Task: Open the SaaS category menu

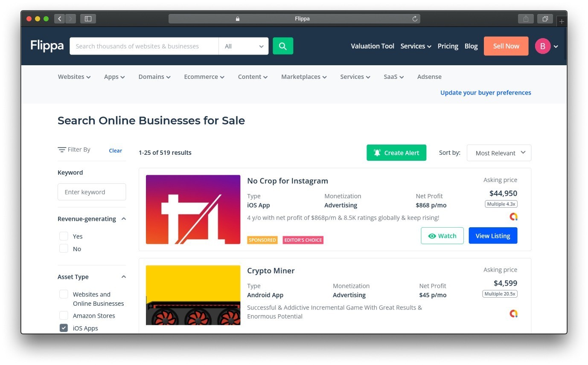Action: tap(393, 77)
